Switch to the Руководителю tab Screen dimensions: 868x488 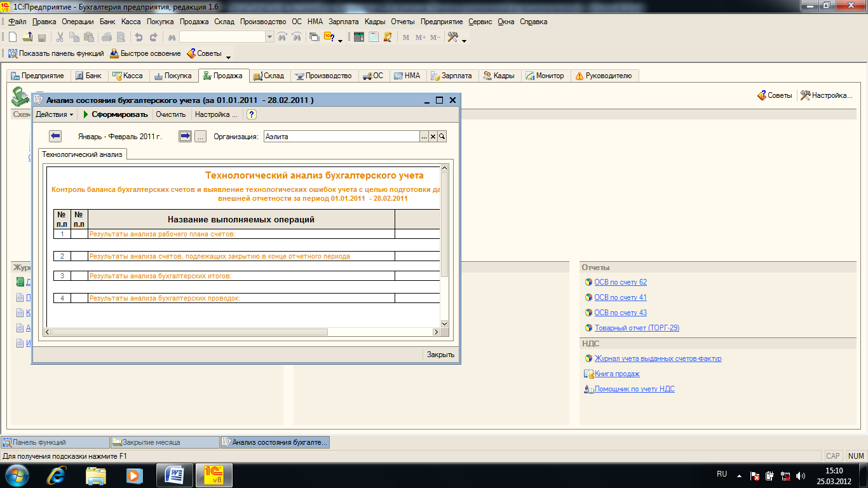click(604, 76)
